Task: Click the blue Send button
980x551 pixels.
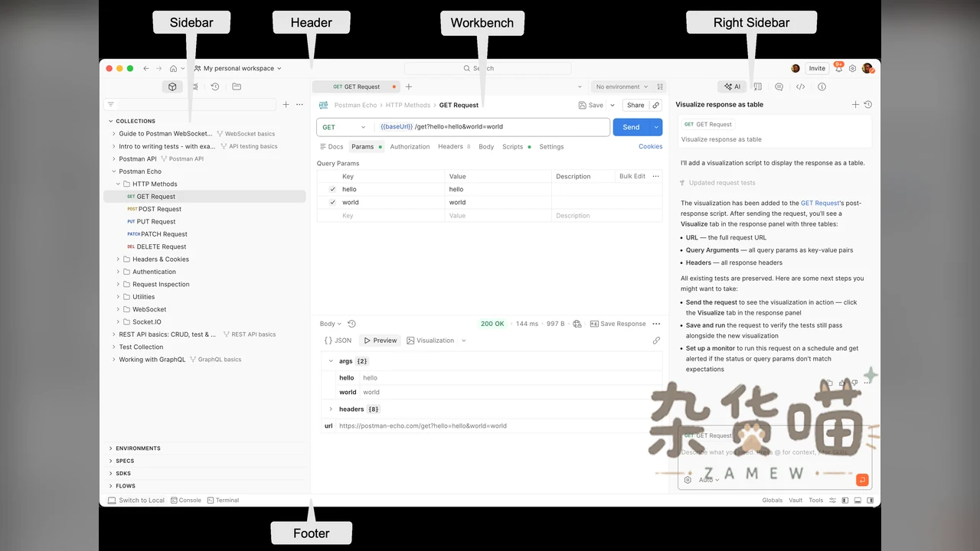Action: (631, 127)
